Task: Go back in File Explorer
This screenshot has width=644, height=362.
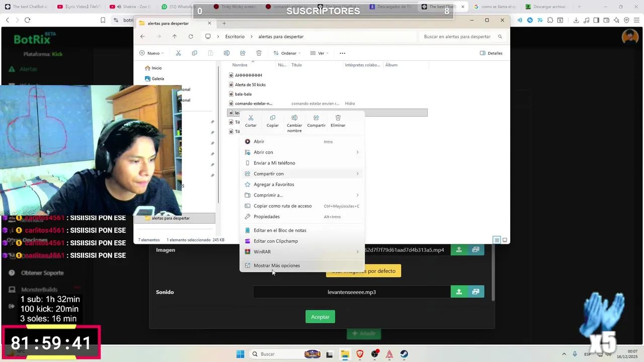Action: point(142,36)
